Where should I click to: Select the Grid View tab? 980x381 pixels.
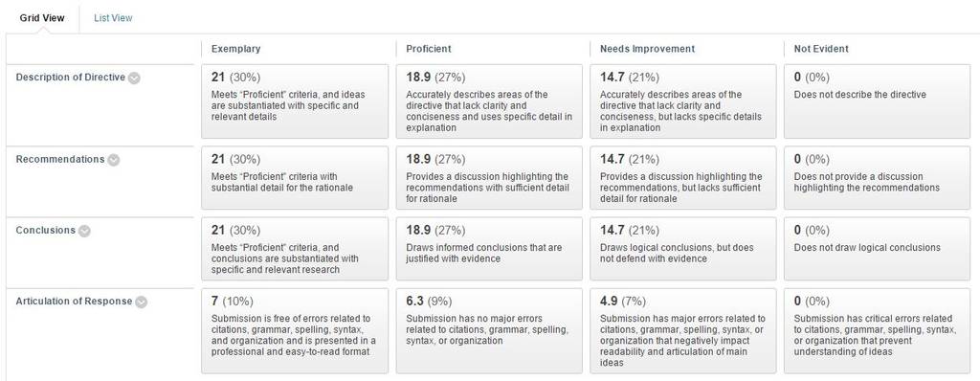42,18
